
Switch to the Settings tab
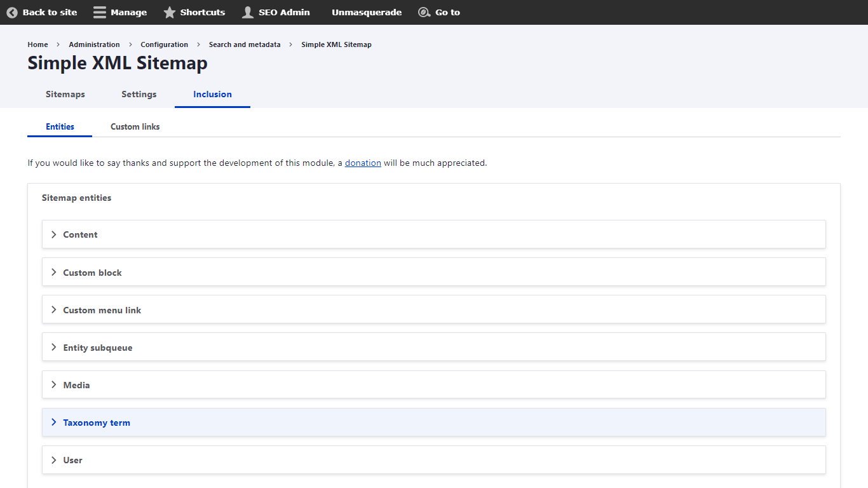[139, 94]
